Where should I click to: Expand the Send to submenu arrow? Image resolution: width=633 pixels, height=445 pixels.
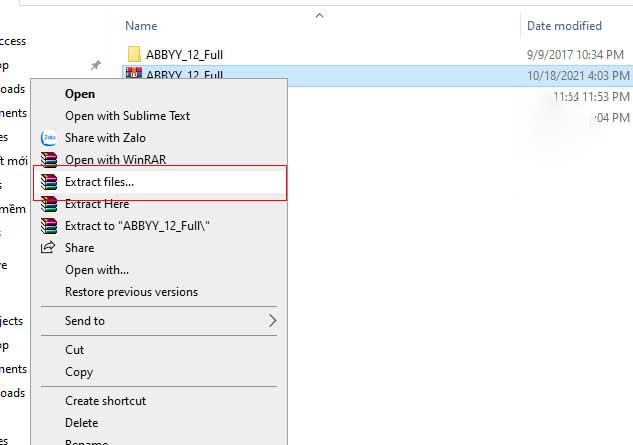(272, 321)
